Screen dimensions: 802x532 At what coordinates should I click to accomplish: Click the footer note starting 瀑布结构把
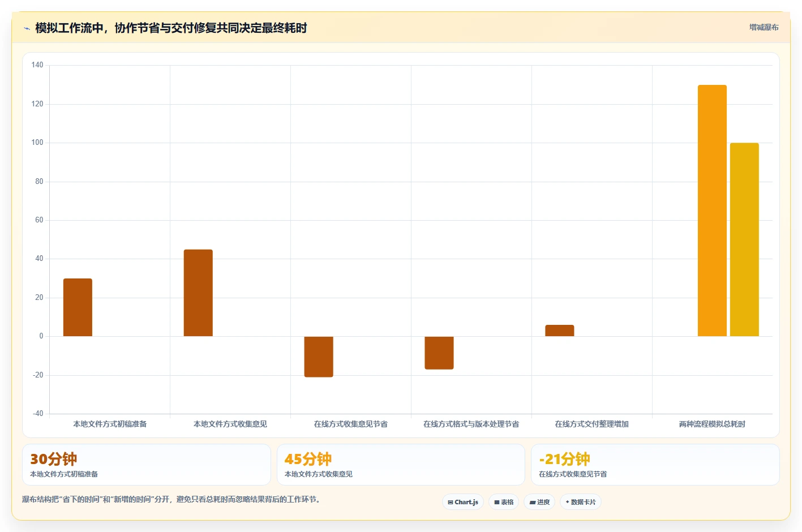[172, 499]
